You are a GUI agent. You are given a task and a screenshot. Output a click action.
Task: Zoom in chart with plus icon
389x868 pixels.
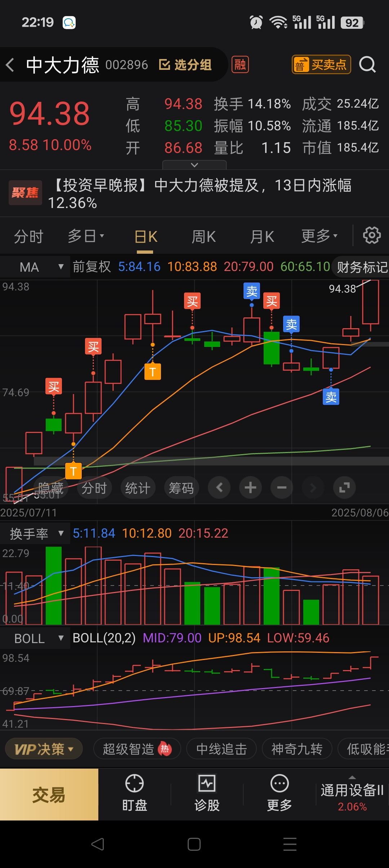click(x=250, y=488)
